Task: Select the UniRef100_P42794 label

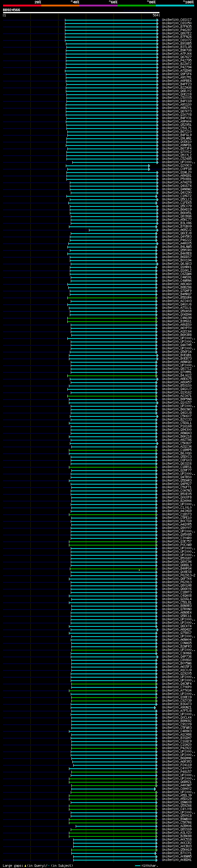Action: (177, 67)
